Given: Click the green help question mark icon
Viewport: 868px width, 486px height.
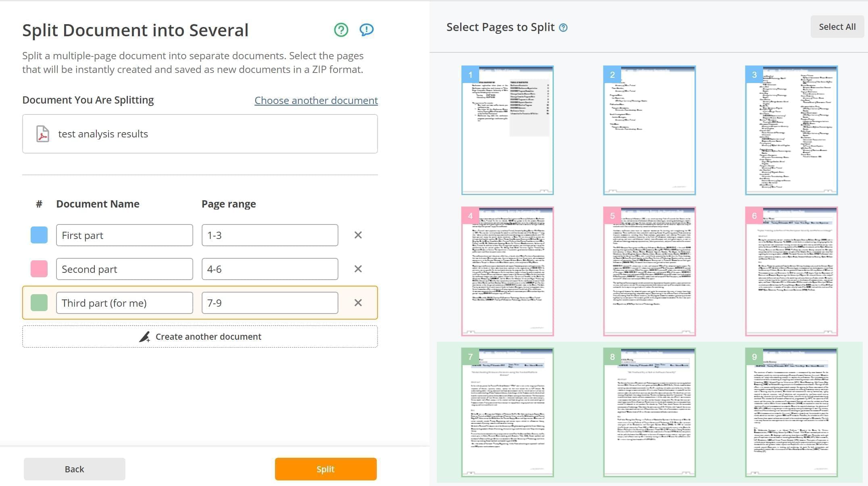Looking at the screenshot, I should tap(341, 29).
